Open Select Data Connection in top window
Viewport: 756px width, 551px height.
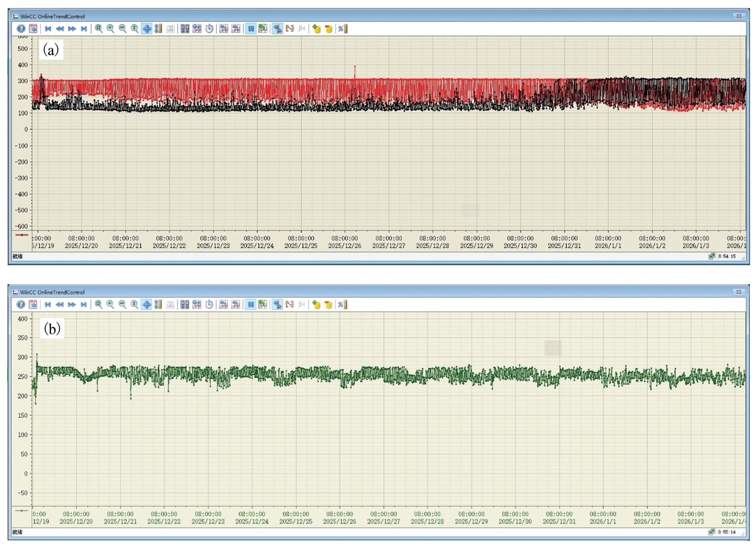[x=185, y=28]
